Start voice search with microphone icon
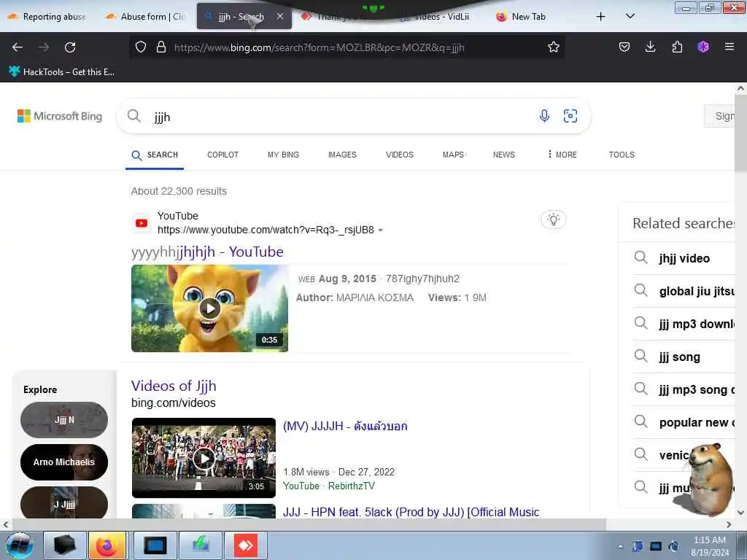Screen dimensions: 747x560 pos(544,116)
